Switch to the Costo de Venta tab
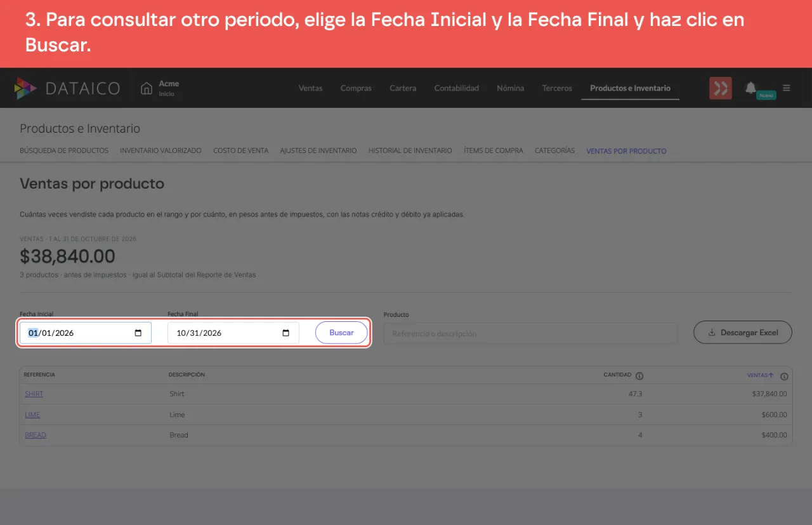 240,151
